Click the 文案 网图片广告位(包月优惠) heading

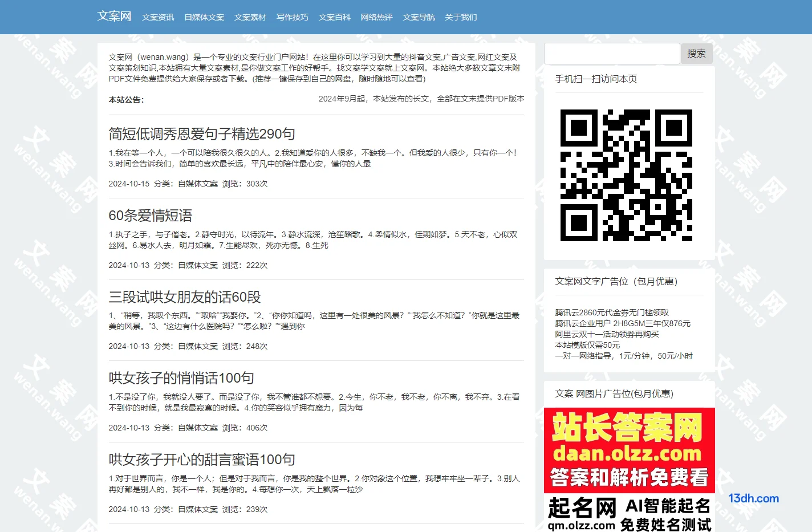pyautogui.click(x=614, y=394)
